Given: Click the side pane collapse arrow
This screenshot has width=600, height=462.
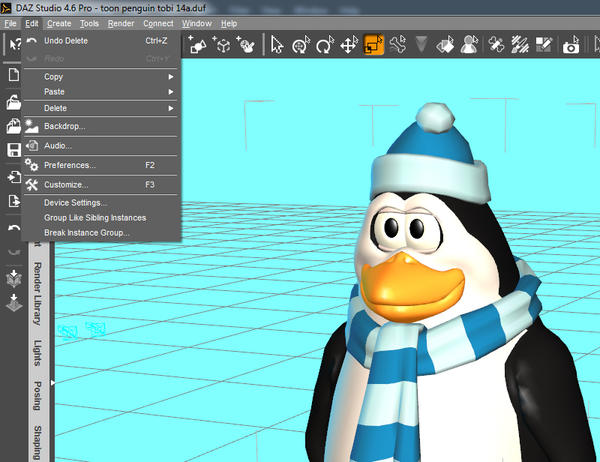Looking at the screenshot, I should tap(52, 383).
